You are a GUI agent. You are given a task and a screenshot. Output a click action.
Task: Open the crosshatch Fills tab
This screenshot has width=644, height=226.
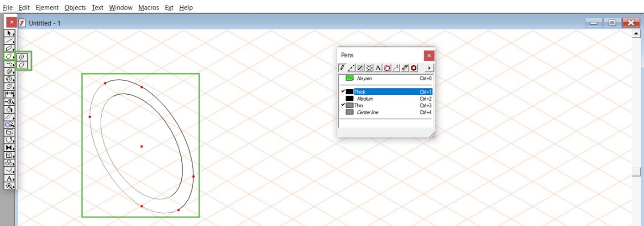(369, 67)
